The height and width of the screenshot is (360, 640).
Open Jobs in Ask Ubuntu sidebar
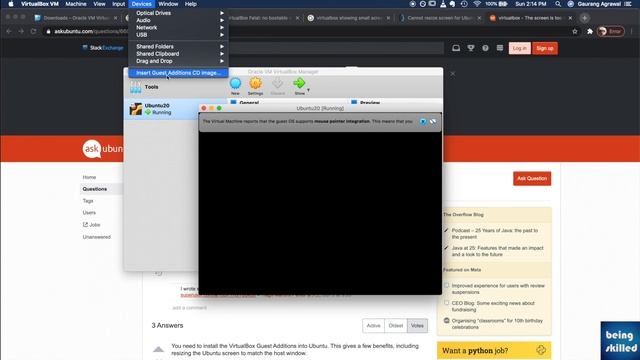click(x=92, y=225)
